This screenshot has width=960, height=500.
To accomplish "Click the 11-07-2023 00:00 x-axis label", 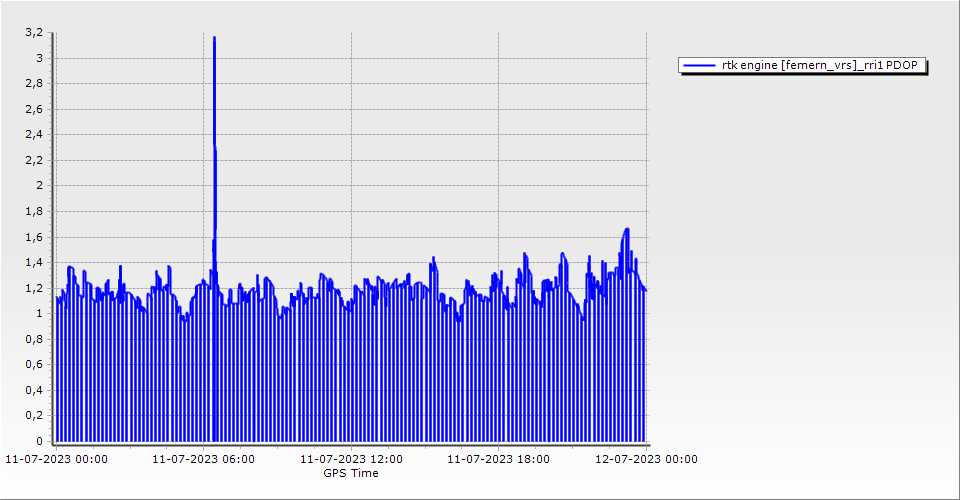I will pos(57,460).
